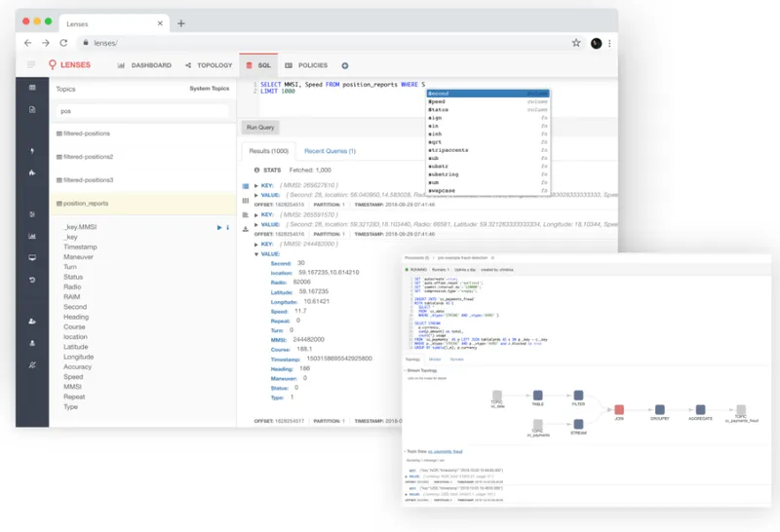Click the plus circle icon after Policies
The width and height of the screenshot is (780, 532).
(345, 65)
